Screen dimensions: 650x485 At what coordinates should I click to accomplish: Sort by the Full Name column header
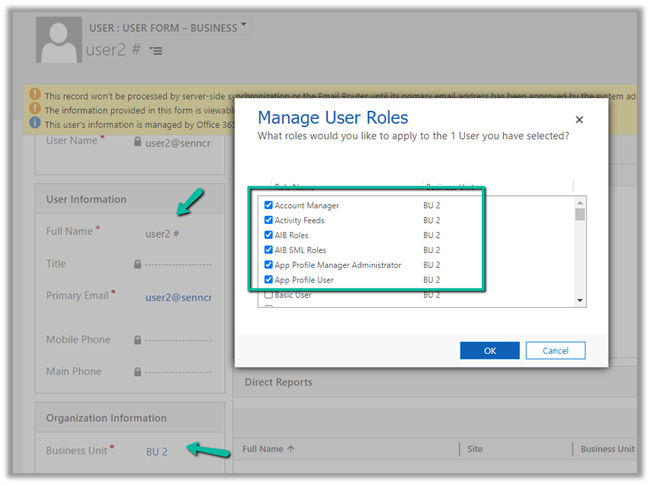(x=269, y=450)
